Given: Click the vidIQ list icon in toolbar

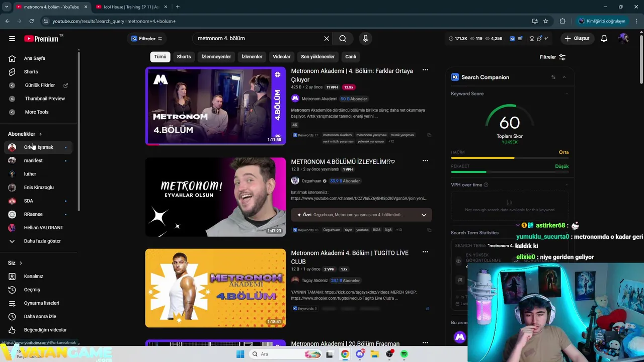Looking at the screenshot, I should click(520, 38).
